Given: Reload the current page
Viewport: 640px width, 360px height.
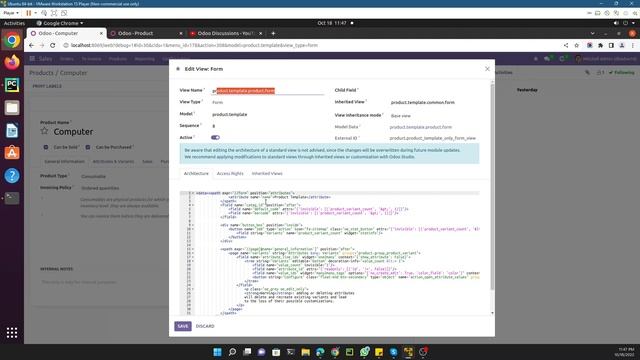Looking at the screenshot, I should coord(53,45).
